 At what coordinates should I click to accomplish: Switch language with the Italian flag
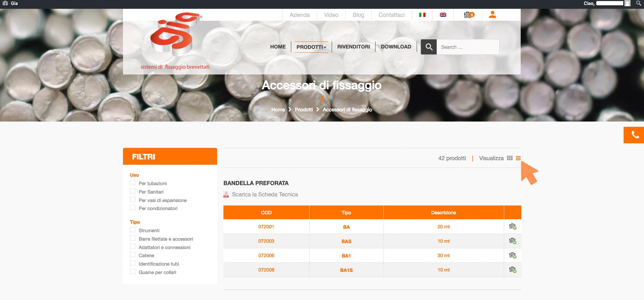(422, 15)
